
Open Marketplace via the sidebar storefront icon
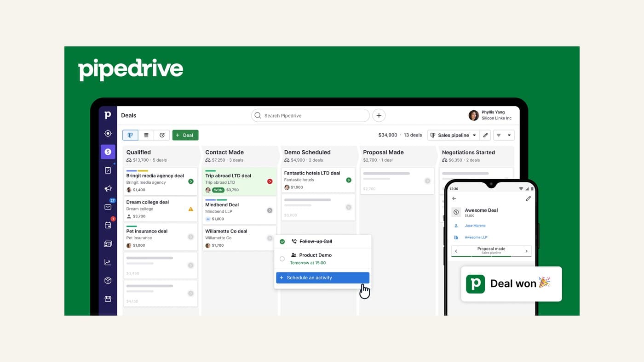(x=108, y=299)
